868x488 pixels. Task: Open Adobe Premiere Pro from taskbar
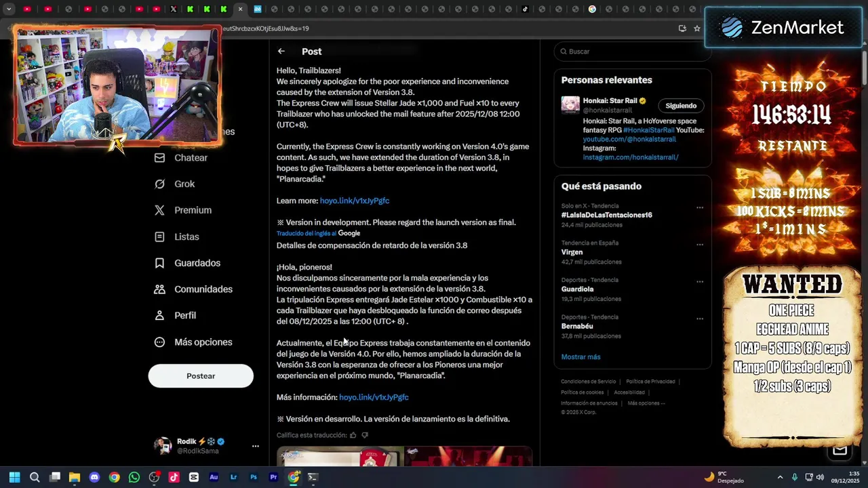coord(273,477)
